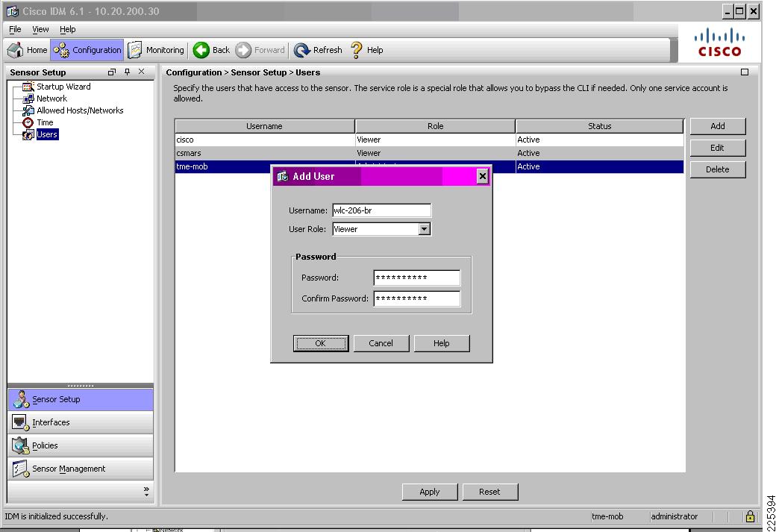This screenshot has height=532, width=776.
Task: Open the View menu
Action: tap(40, 29)
